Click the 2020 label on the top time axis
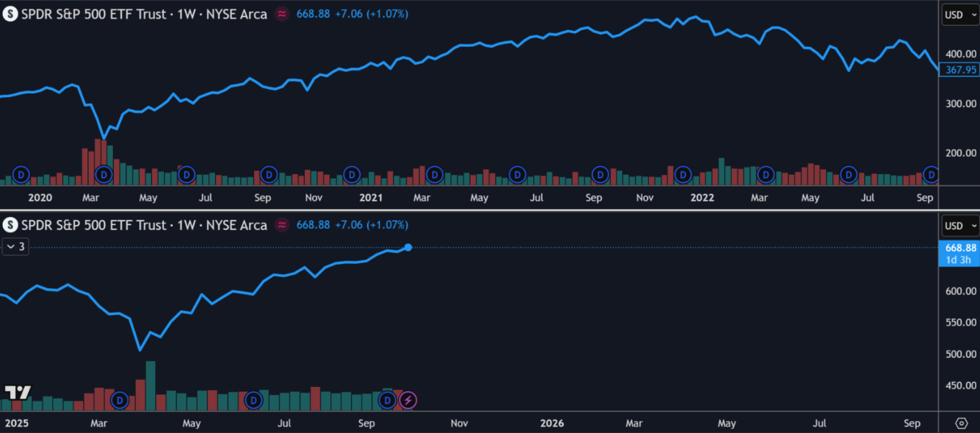This screenshot has height=433, width=980. [x=40, y=197]
